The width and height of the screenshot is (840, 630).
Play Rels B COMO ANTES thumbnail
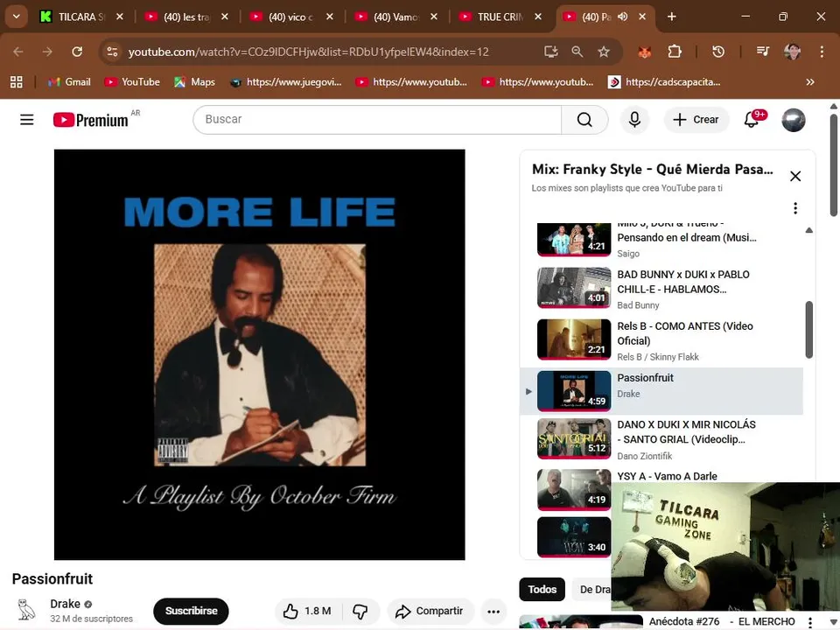[574, 339]
